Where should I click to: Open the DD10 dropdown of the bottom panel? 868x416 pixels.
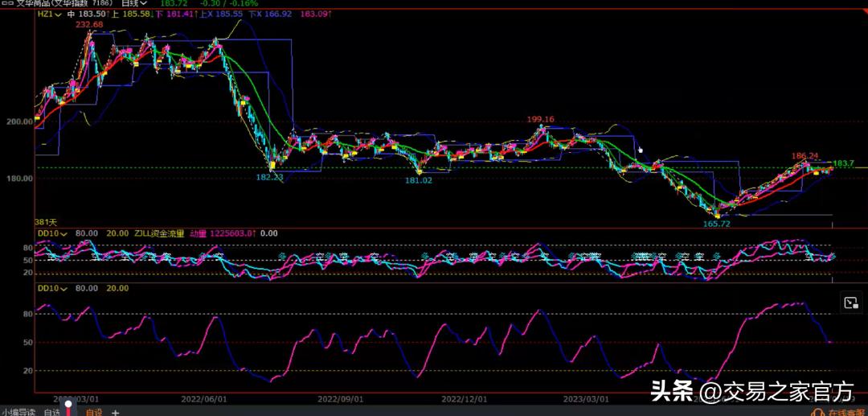[x=52, y=289]
